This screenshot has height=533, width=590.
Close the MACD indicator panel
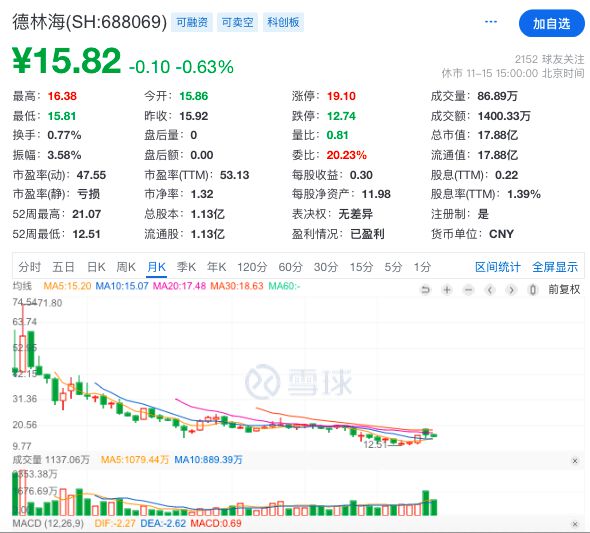(x=575, y=524)
